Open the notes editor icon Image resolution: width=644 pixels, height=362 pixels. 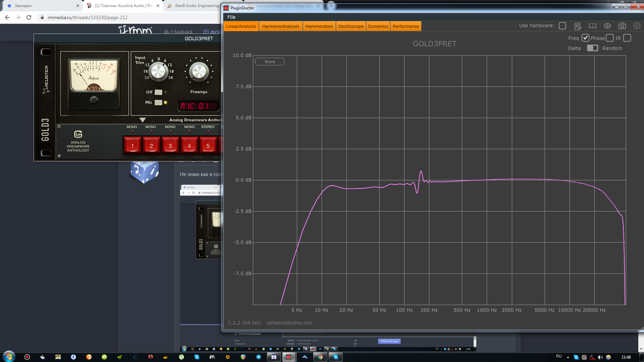577,26
